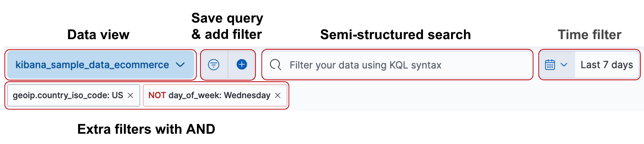Click the "Data view" heading label
This screenshot has height=144, width=644.
(98, 35)
